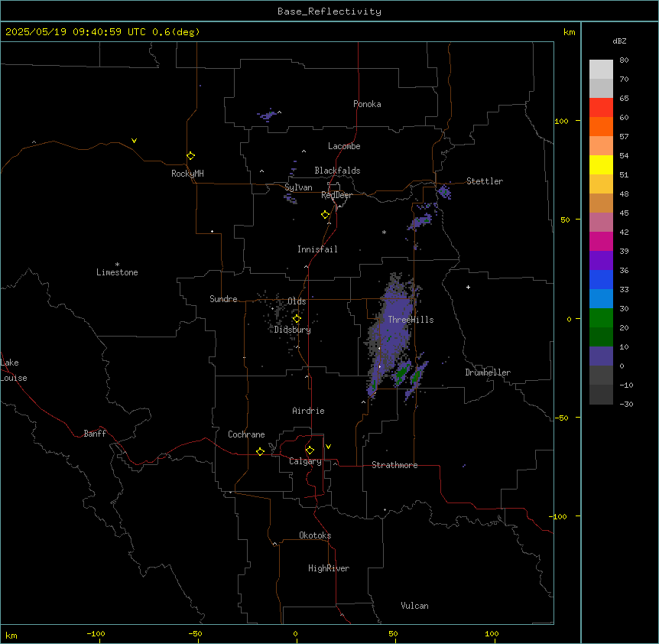
Task: Pick the green swatch between 30 and 20
Action: (601, 318)
